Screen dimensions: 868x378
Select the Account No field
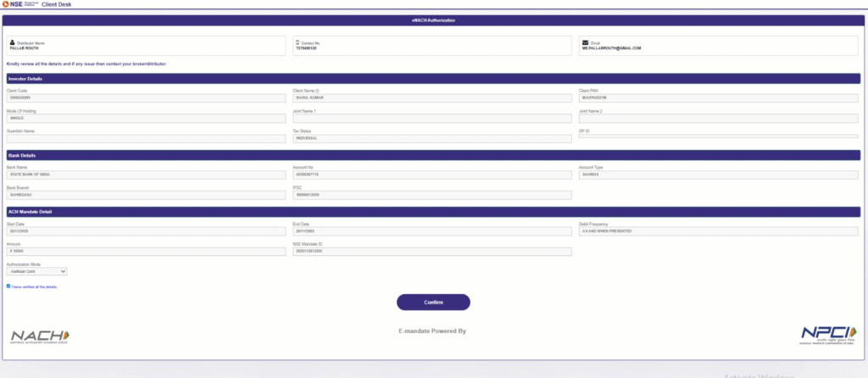(432, 175)
